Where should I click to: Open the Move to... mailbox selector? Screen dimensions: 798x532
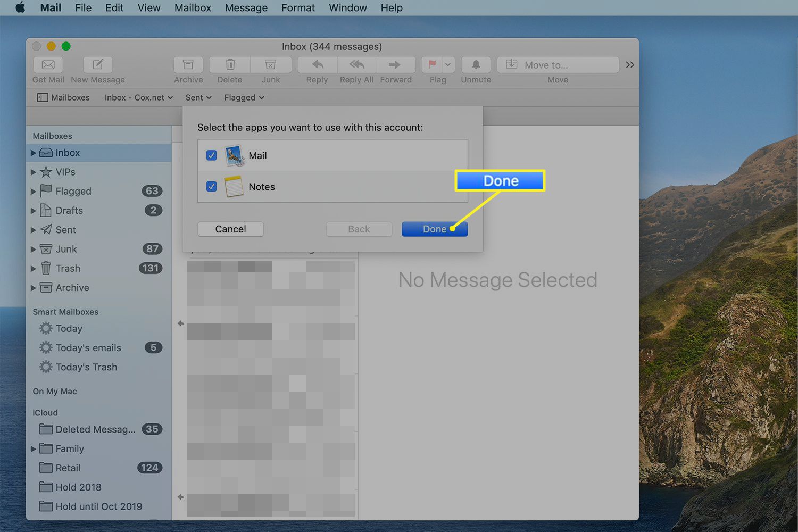[558, 65]
